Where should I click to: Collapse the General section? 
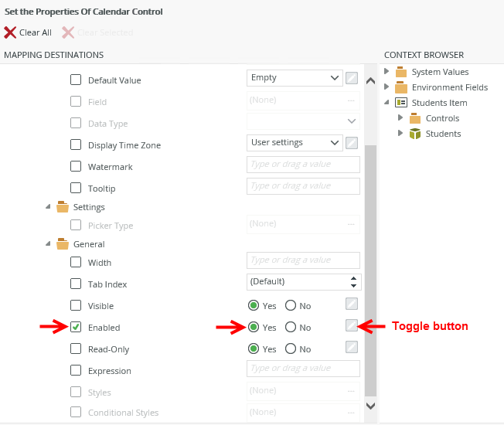[49, 244]
